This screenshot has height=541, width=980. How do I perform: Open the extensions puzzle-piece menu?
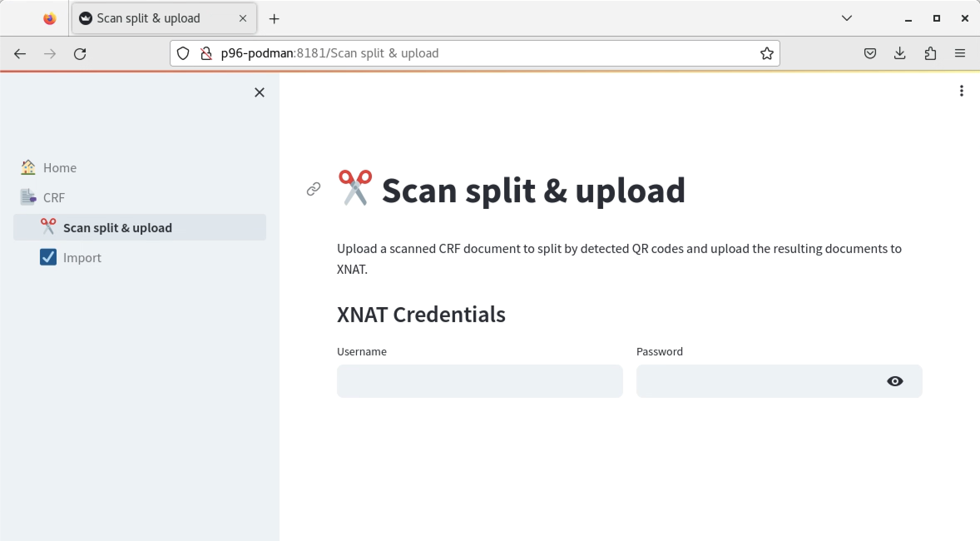coord(931,53)
